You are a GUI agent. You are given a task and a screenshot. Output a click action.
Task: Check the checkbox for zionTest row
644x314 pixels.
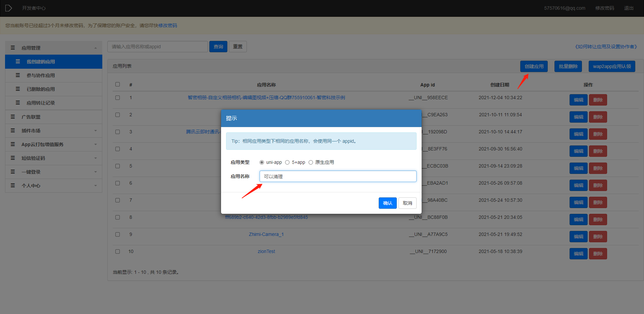[x=117, y=252]
